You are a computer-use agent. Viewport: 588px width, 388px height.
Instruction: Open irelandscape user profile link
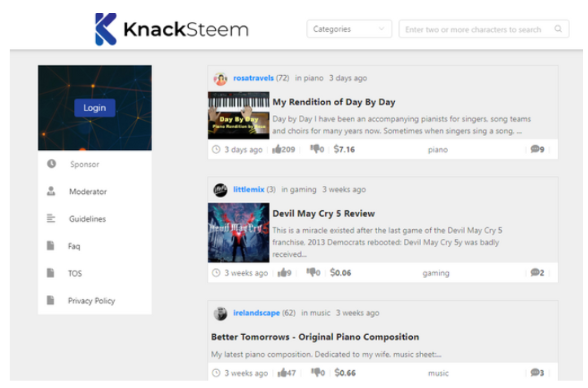pyautogui.click(x=256, y=313)
